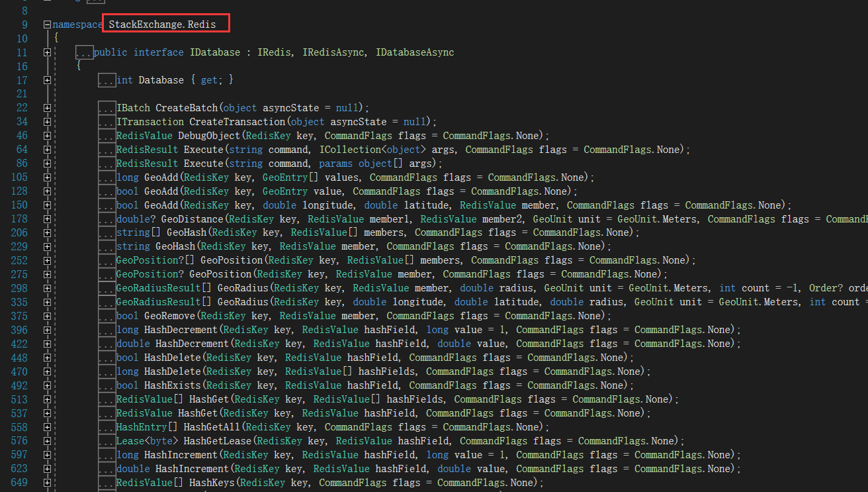
Task: Open ellipsis box before int Database
Action: pos(107,80)
